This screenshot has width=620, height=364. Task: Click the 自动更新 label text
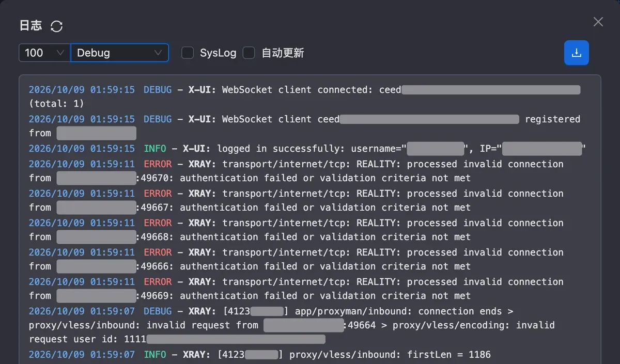tap(283, 53)
